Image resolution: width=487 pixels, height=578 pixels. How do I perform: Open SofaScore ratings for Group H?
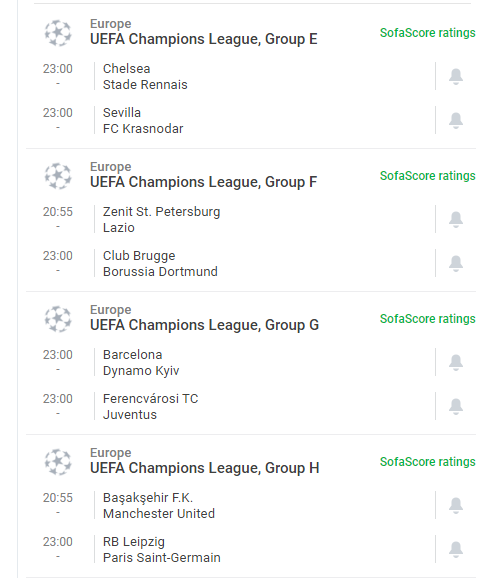pos(428,462)
